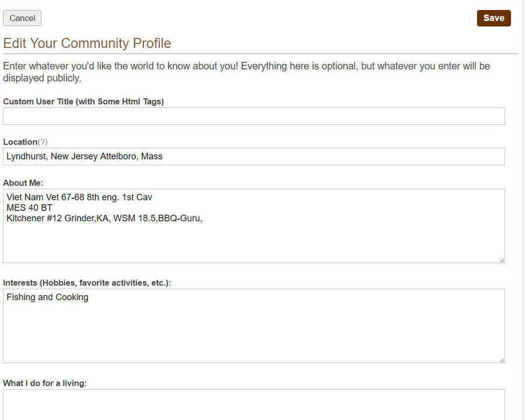The image size is (525, 420).
Task: Place cursor on the 'Viet Nam Vet' line
Action: coord(79,197)
